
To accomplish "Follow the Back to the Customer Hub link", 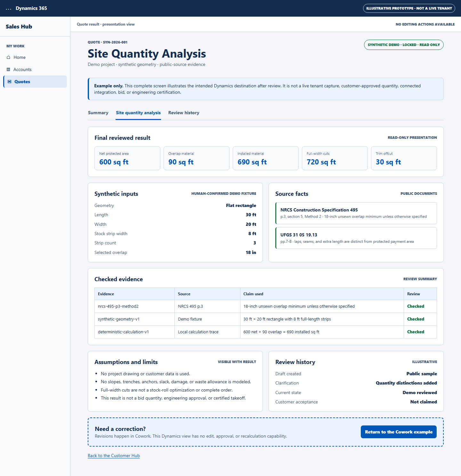I will click(114, 456).
